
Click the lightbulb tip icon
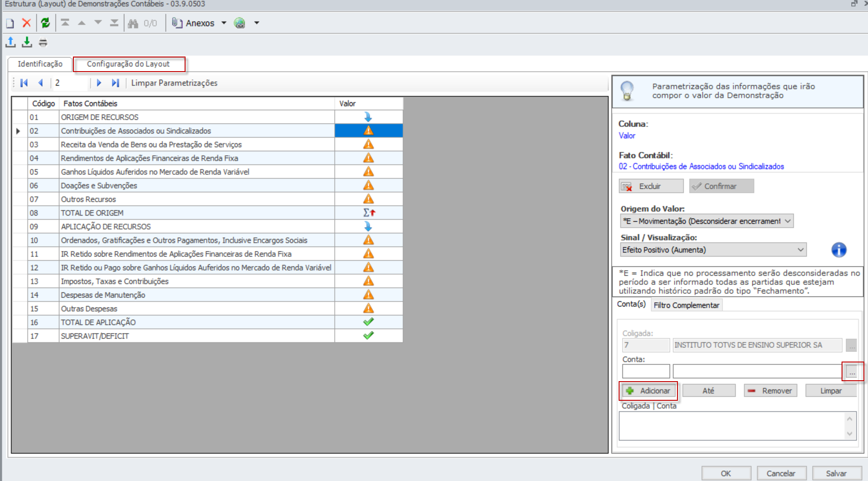point(627,91)
